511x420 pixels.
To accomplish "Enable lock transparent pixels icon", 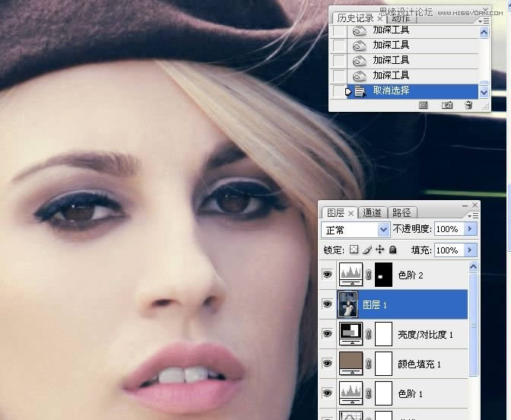I will pos(354,250).
